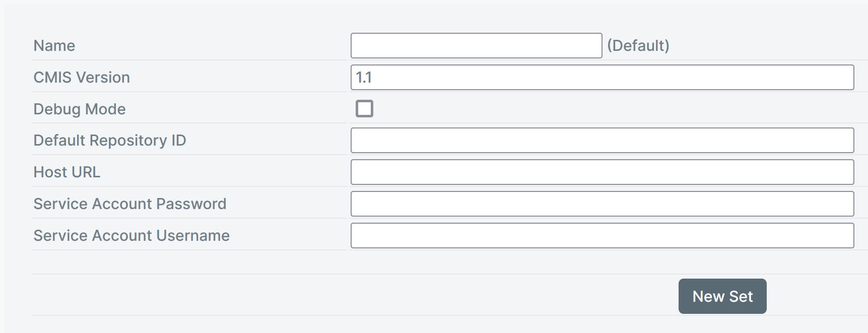The image size is (868, 333).
Task: Select the Default Repository ID text box
Action: pos(602,141)
